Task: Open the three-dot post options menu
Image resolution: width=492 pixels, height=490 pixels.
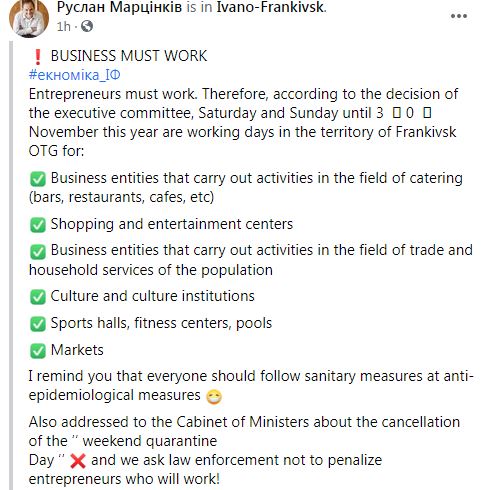Action: tap(459, 16)
